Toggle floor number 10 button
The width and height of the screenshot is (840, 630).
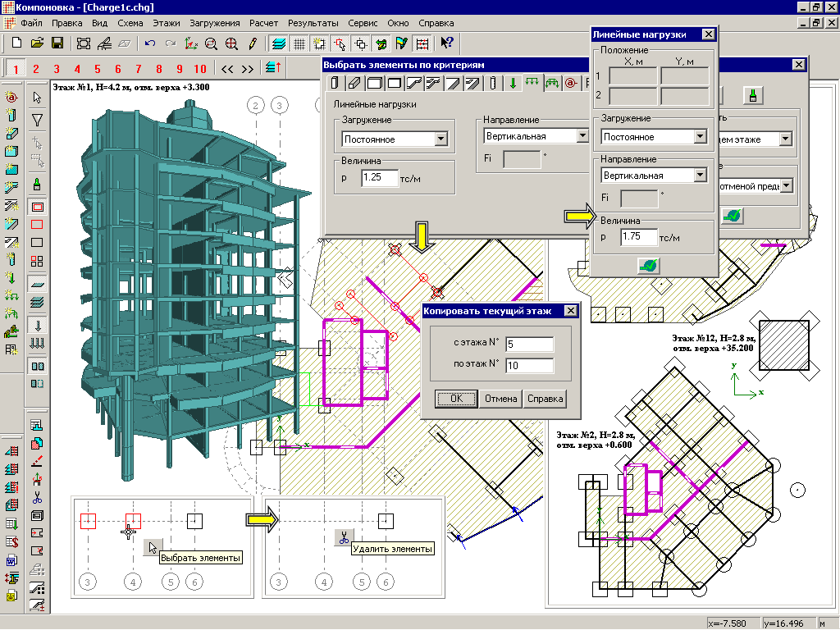[x=199, y=68]
